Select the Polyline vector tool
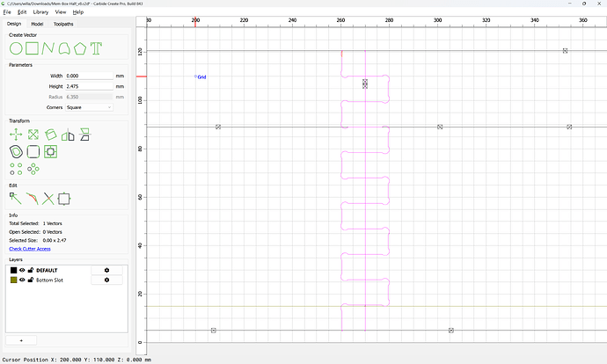The image size is (607, 364). click(x=48, y=48)
